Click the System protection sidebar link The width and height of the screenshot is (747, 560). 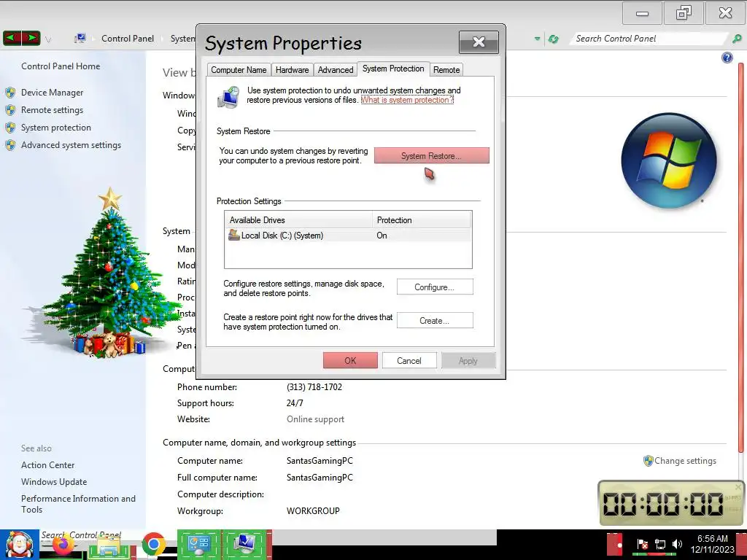click(55, 128)
